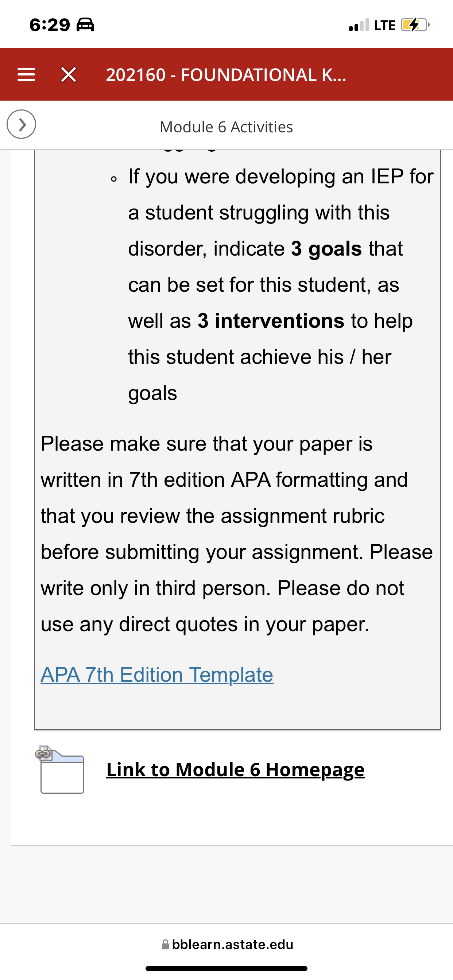Tap the Module 6 Activities title
Viewport: 453px width, 980px height.
click(x=226, y=127)
